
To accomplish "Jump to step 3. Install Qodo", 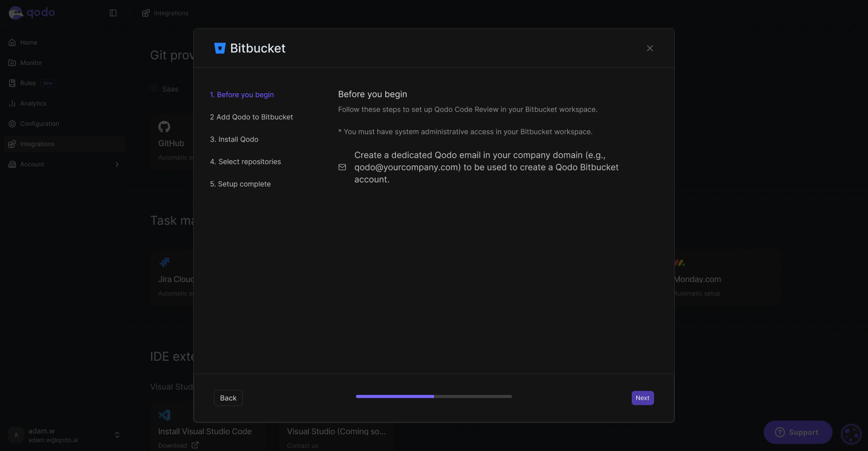I will pyautogui.click(x=234, y=140).
